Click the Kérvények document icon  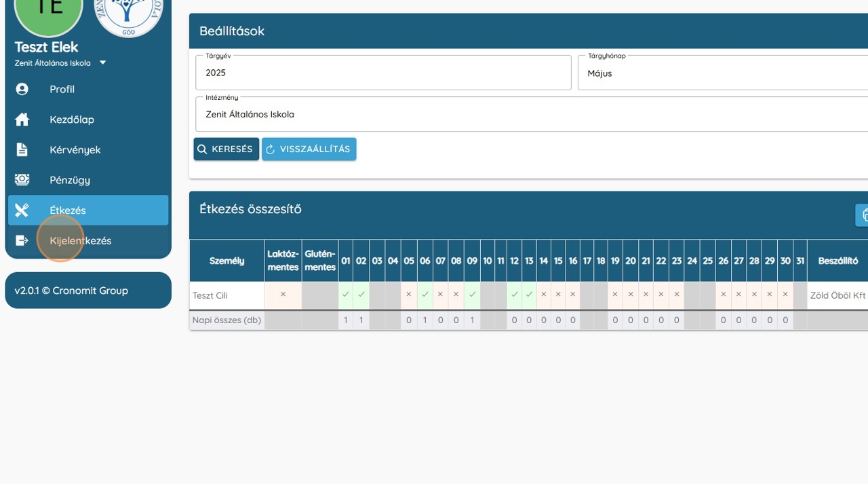coord(22,149)
